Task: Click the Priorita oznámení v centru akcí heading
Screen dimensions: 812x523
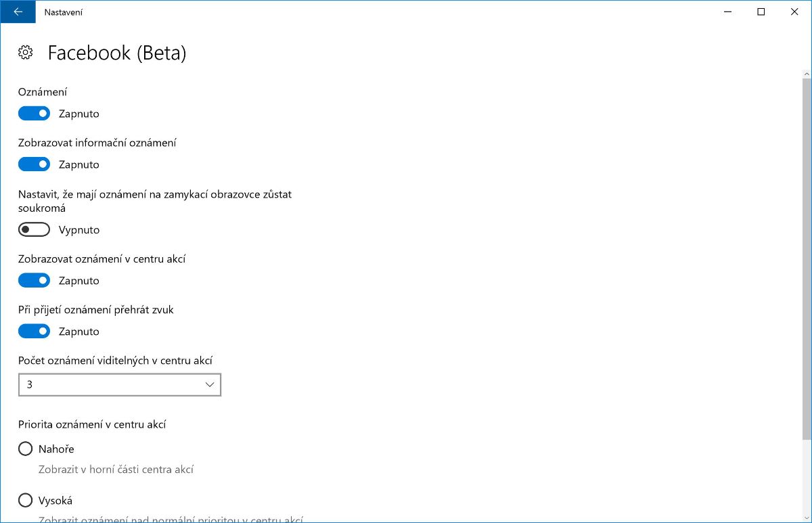Action: (92, 425)
